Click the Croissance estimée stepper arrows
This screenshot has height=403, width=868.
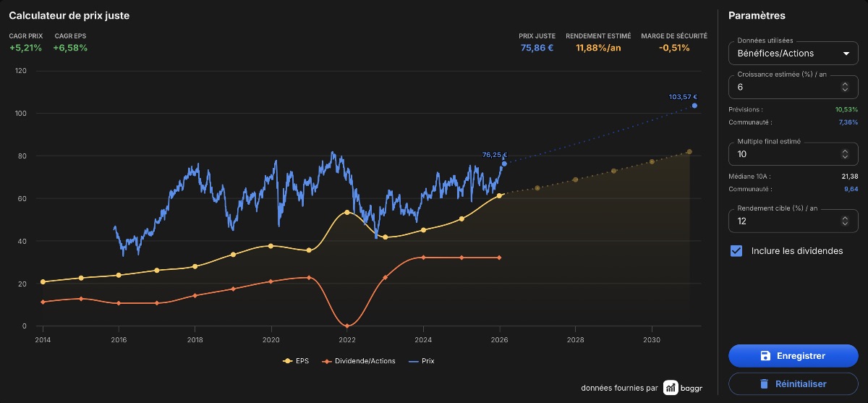pos(845,87)
